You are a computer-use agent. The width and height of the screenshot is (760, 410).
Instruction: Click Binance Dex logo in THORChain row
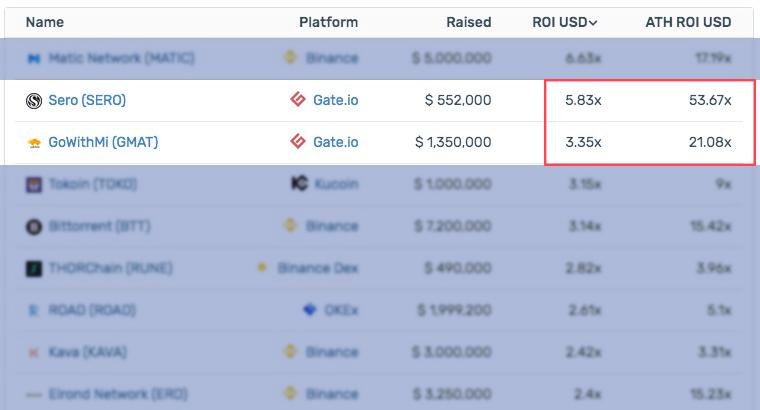pyautogui.click(x=262, y=267)
